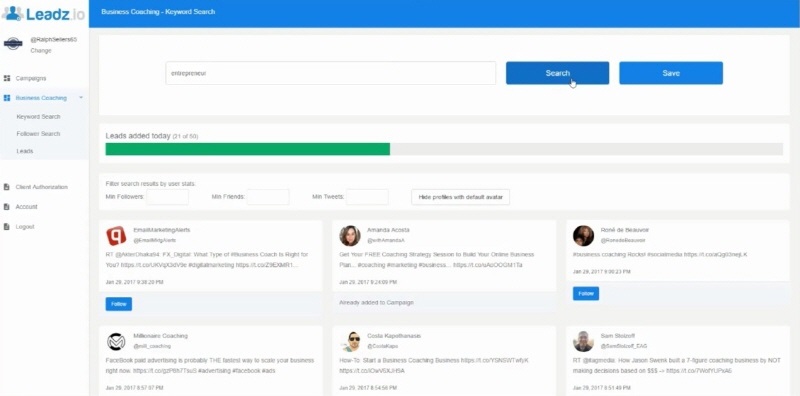Click the blue Search button

557,73
